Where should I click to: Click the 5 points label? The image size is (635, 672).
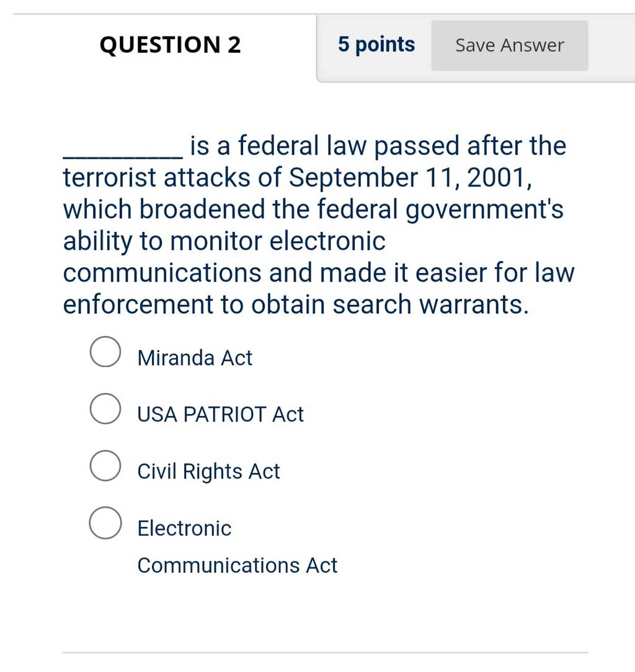click(x=376, y=45)
